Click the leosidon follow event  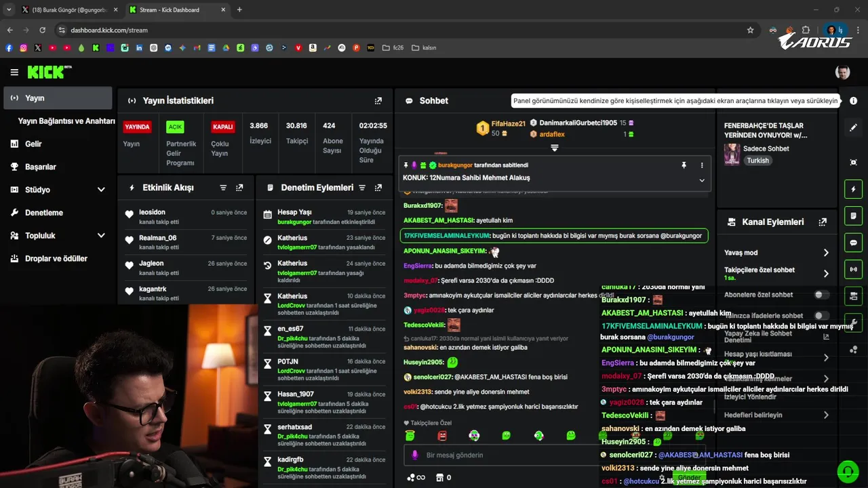(x=186, y=217)
